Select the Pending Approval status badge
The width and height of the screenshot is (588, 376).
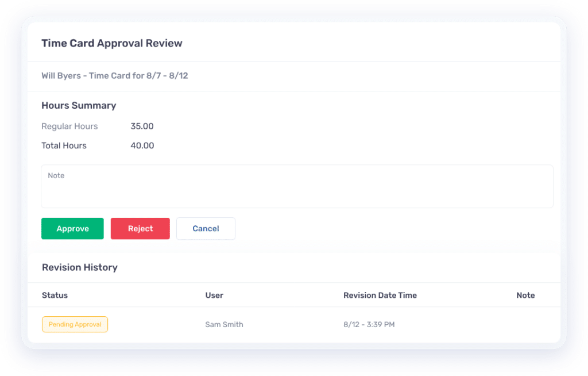75,324
